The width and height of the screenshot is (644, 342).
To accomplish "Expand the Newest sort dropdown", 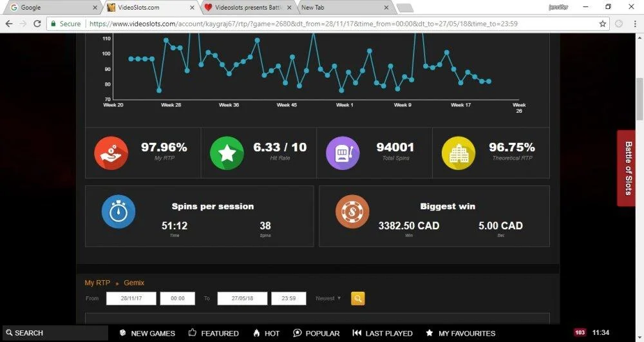I will pyautogui.click(x=328, y=298).
